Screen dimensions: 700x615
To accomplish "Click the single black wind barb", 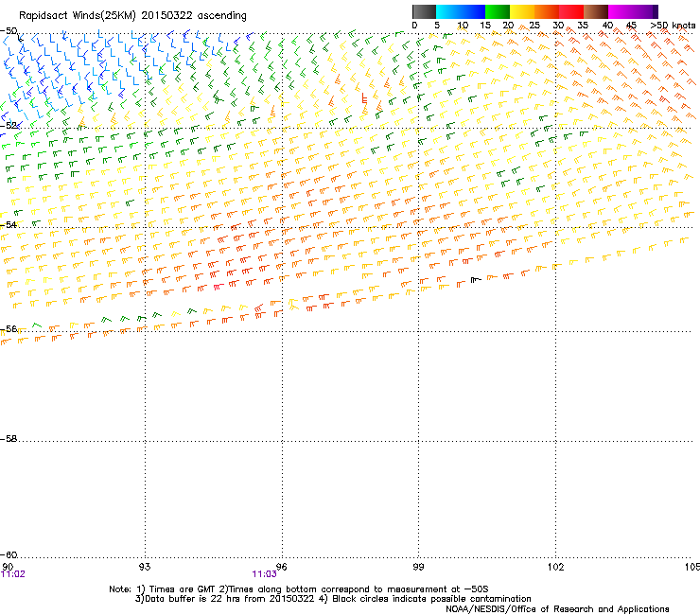I will (x=476, y=280).
